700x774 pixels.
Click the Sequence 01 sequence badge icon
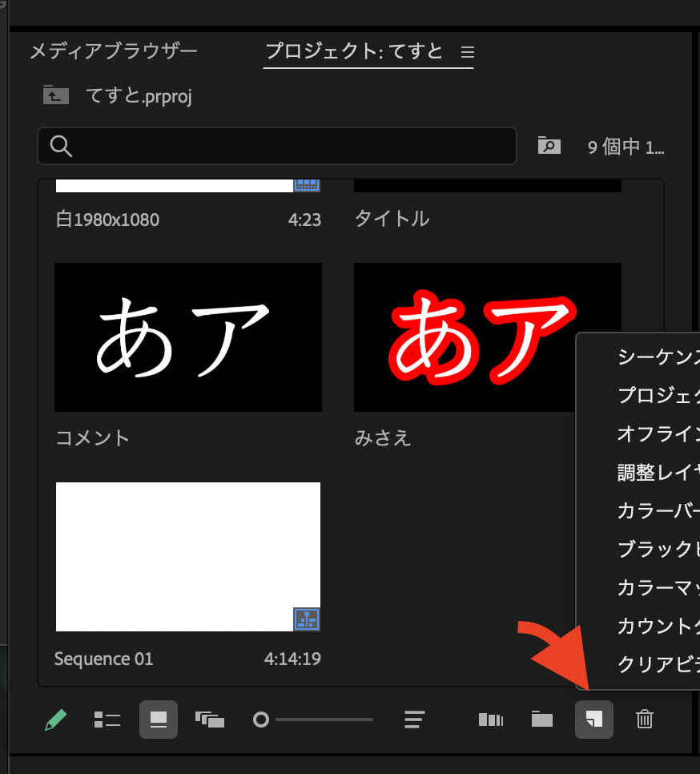tap(307, 619)
